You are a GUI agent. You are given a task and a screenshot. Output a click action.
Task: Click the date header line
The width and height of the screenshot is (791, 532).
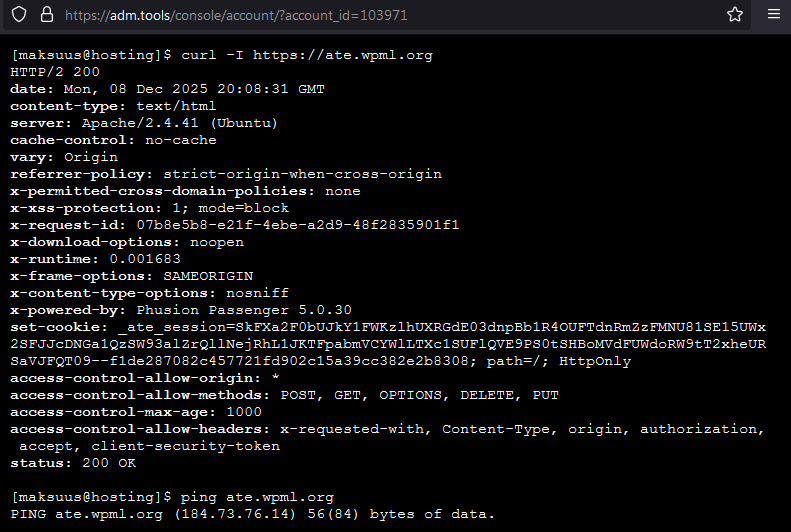pyautogui.click(x=167, y=89)
